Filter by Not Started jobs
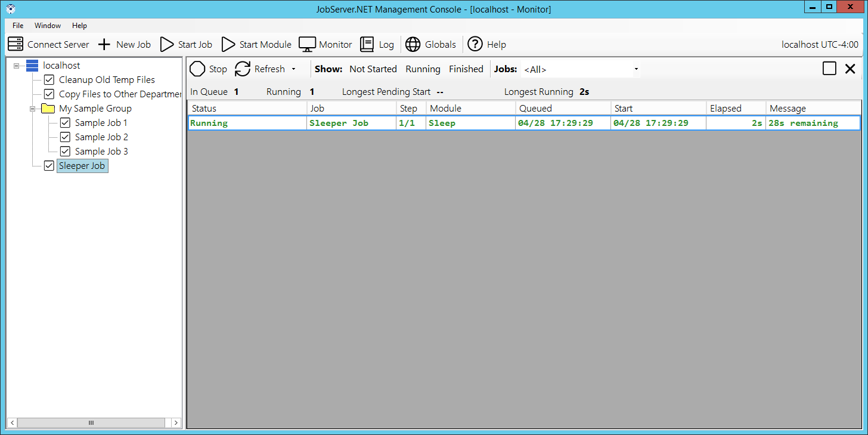The height and width of the screenshot is (435, 868). (x=373, y=69)
